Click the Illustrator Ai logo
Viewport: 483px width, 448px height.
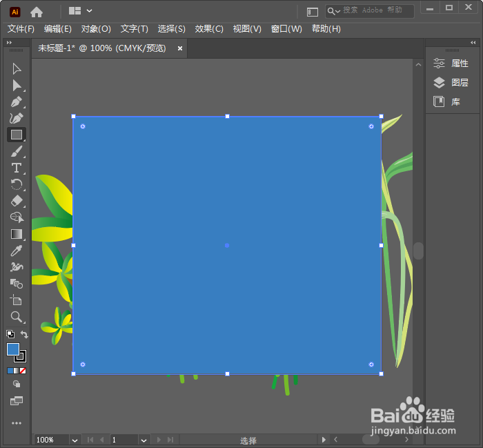pyautogui.click(x=14, y=12)
